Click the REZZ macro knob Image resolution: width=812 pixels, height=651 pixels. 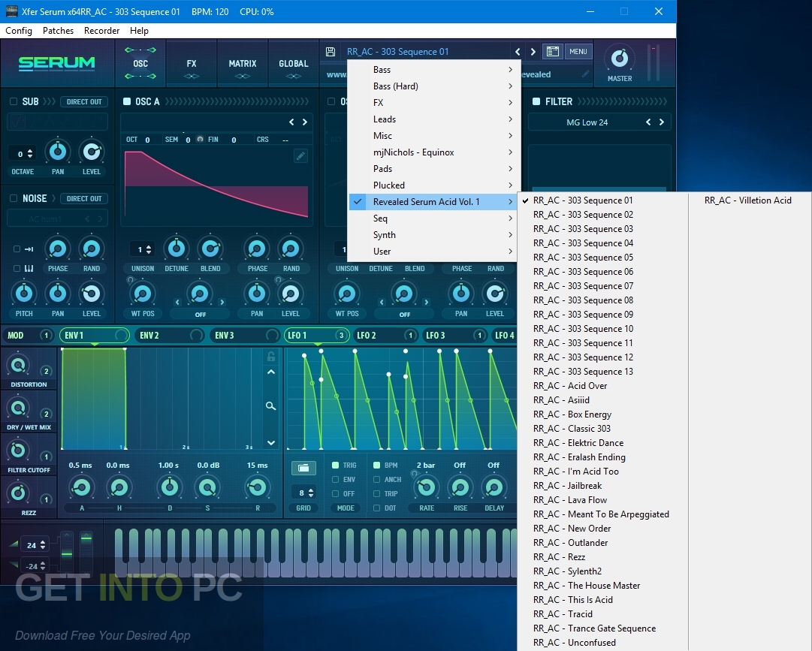point(18,493)
